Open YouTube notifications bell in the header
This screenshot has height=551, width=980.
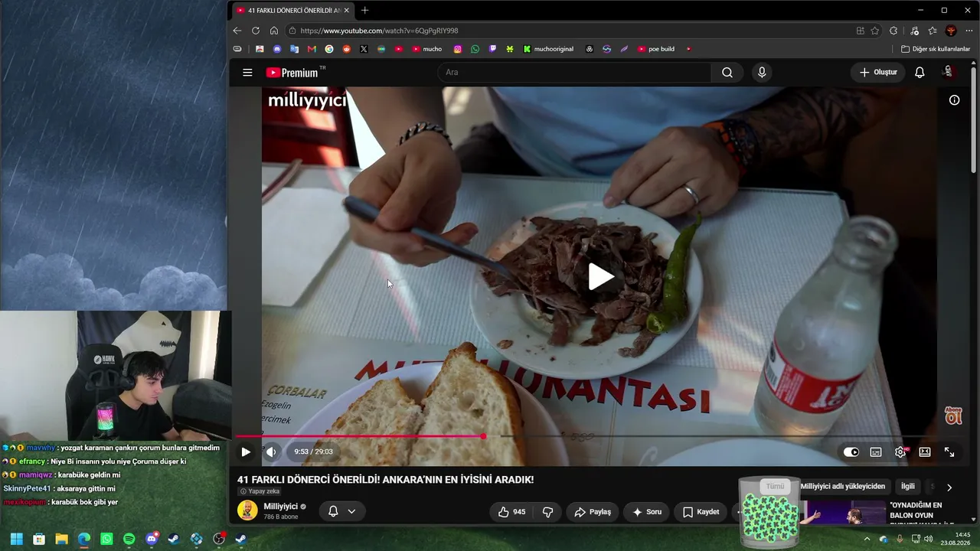[920, 73]
